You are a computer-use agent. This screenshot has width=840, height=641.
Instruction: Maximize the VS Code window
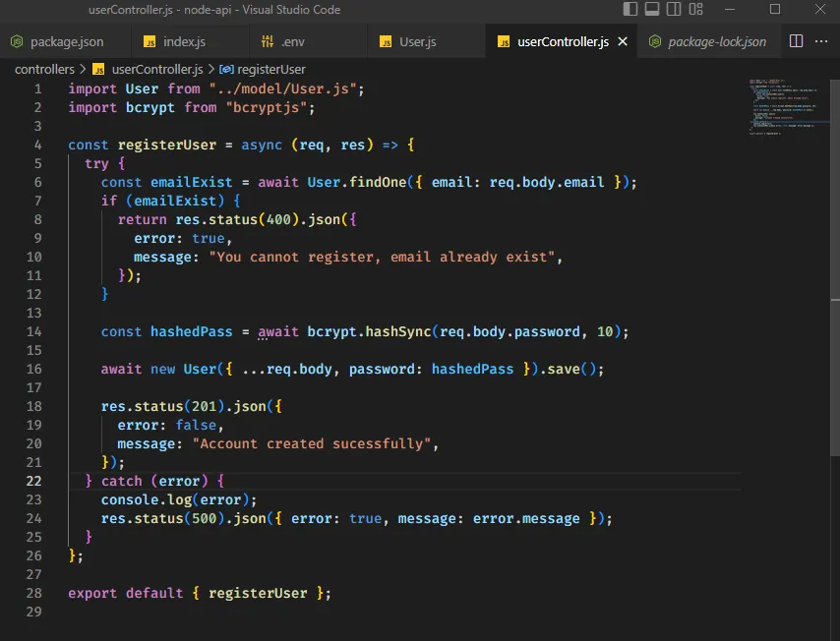775,9
